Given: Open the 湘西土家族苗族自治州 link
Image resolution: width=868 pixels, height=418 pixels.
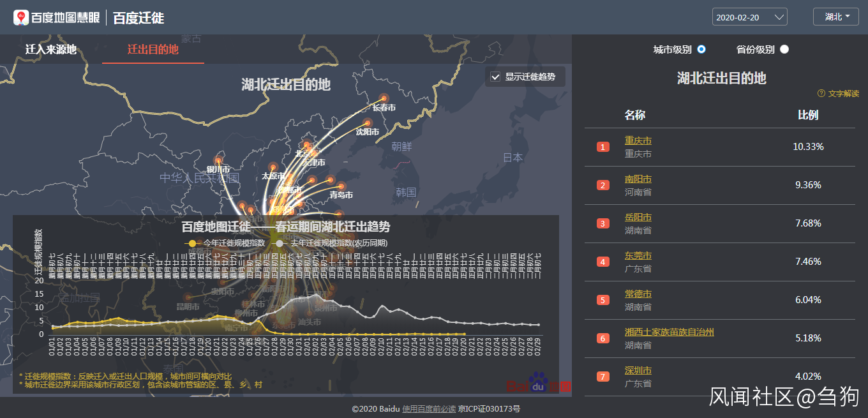Looking at the screenshot, I should point(670,332).
